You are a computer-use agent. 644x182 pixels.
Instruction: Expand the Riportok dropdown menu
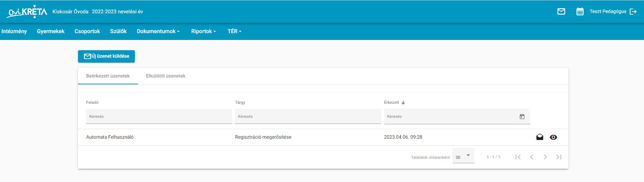pyautogui.click(x=204, y=31)
